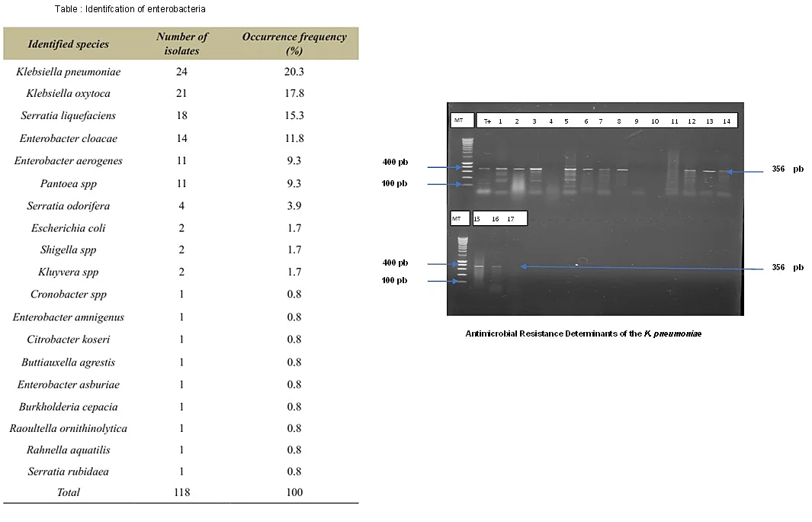This screenshot has height=522, width=812.
Task: Click the gel caption 'Antimicrobial Resistance Determinants'
Action: tap(583, 334)
